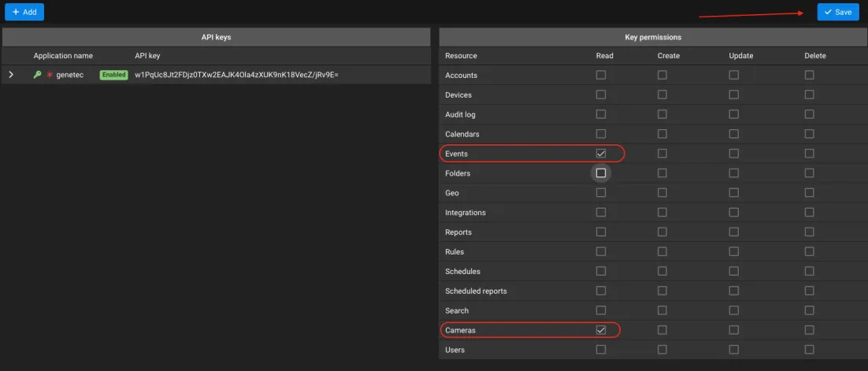This screenshot has width=868, height=371.
Task: Click the Create column header
Action: pyautogui.click(x=669, y=56)
